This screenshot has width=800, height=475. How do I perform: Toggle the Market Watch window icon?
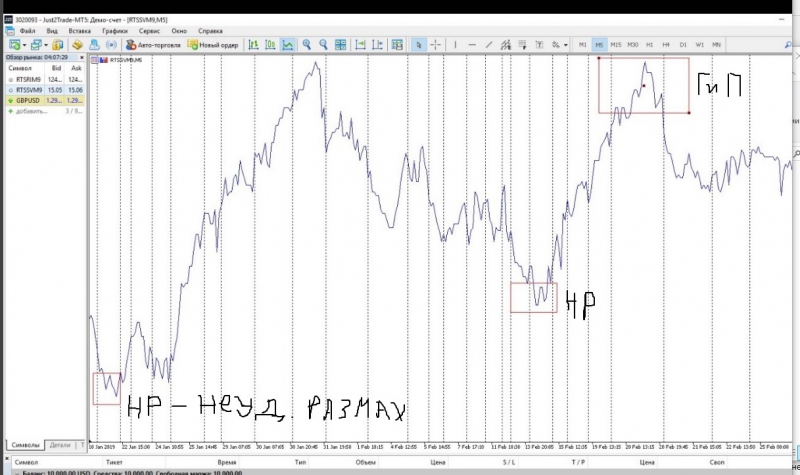(58, 45)
